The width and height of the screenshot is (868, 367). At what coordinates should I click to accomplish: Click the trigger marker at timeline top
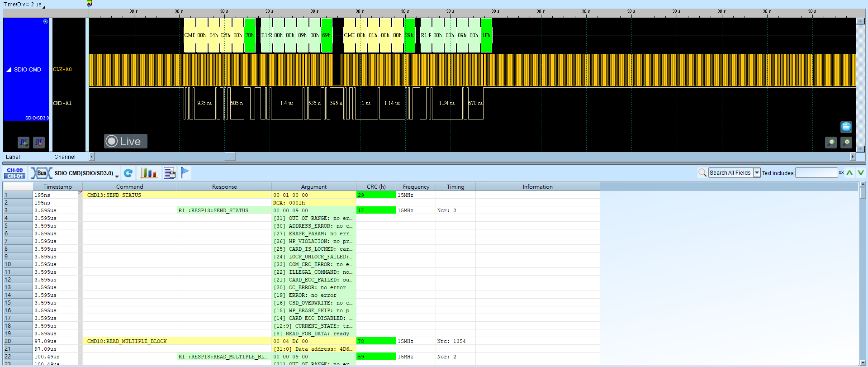(89, 4)
